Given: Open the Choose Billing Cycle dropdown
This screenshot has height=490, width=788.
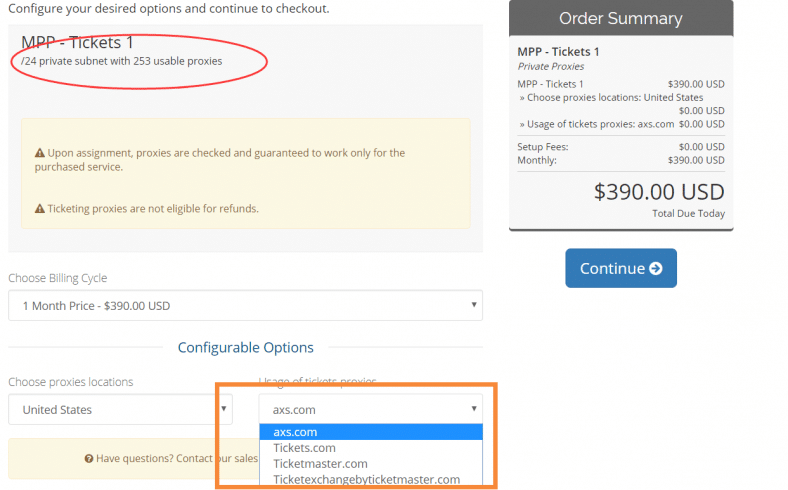Looking at the screenshot, I should tap(245, 306).
